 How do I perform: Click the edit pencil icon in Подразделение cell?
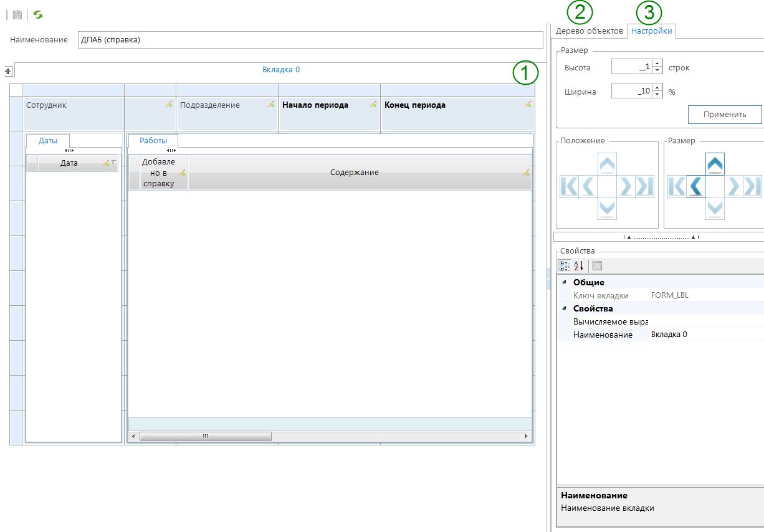[x=271, y=105]
